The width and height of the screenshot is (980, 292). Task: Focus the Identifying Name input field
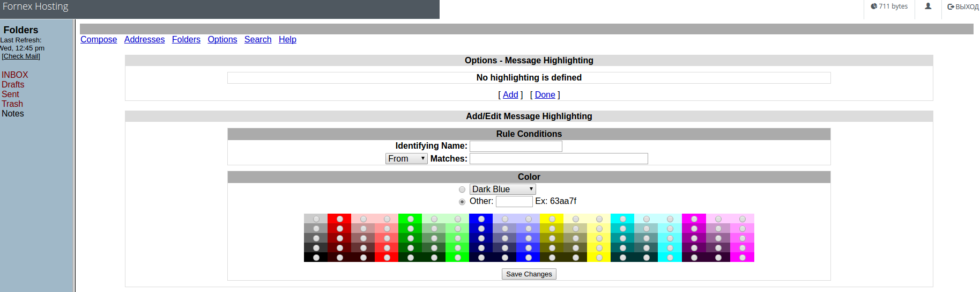(x=516, y=146)
